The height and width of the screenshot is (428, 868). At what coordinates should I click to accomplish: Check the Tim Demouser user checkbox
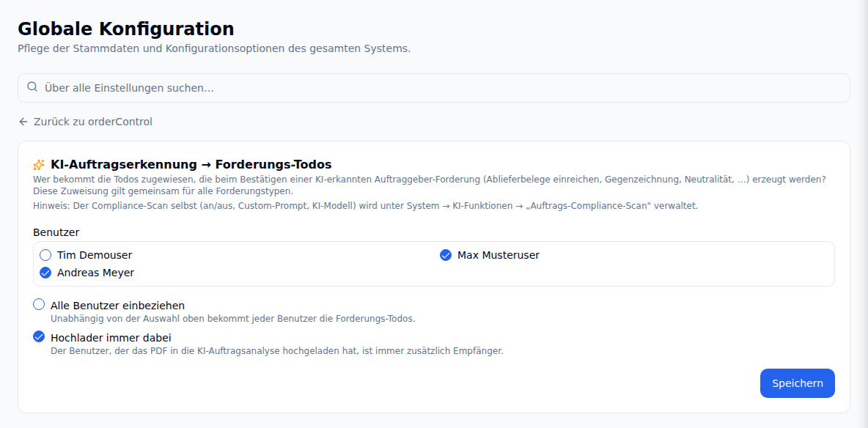click(46, 255)
